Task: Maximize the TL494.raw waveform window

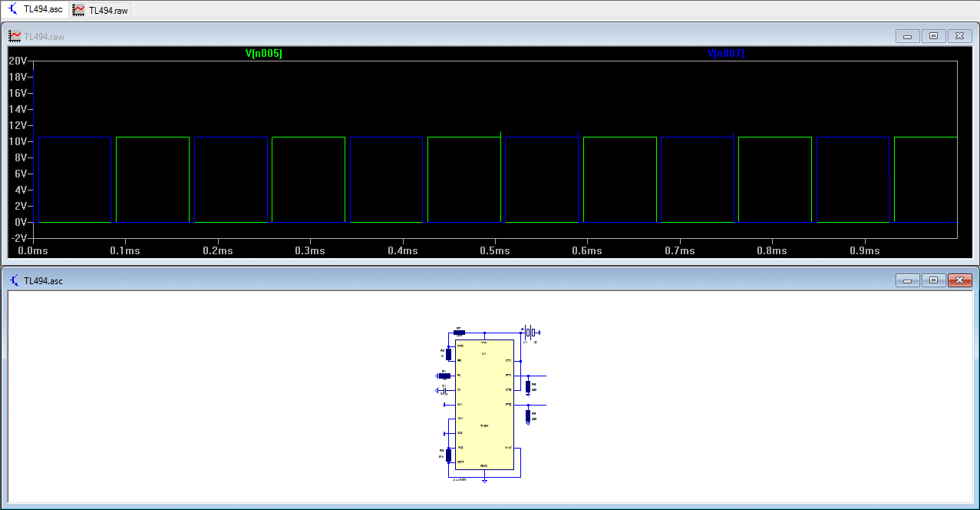Action: tap(933, 36)
